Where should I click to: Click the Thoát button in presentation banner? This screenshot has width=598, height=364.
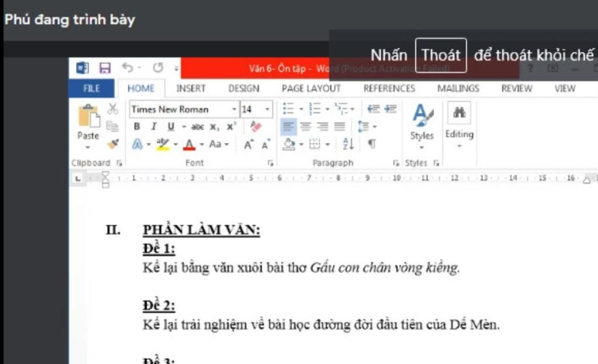tap(441, 55)
